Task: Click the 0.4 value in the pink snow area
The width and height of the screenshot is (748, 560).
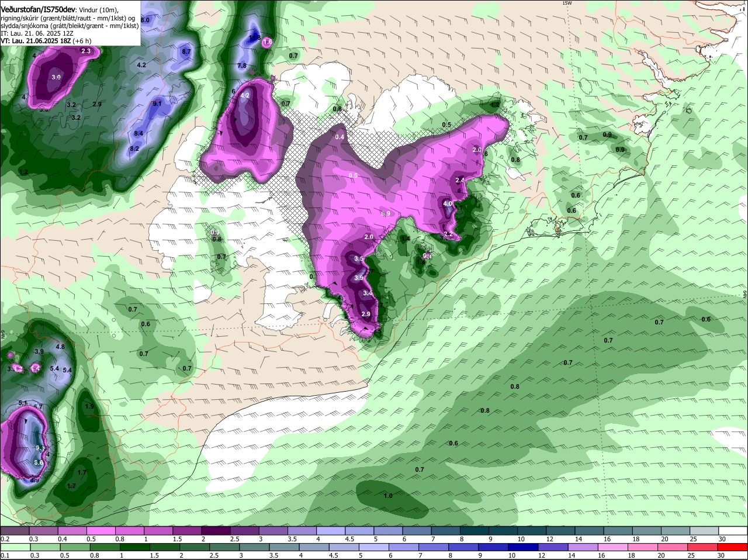Action: (340, 137)
